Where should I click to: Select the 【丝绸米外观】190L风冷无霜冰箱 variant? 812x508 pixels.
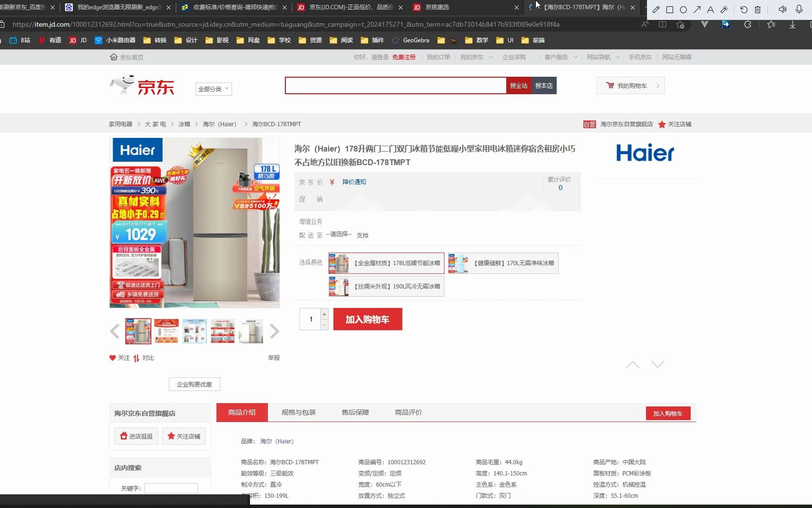(x=385, y=286)
